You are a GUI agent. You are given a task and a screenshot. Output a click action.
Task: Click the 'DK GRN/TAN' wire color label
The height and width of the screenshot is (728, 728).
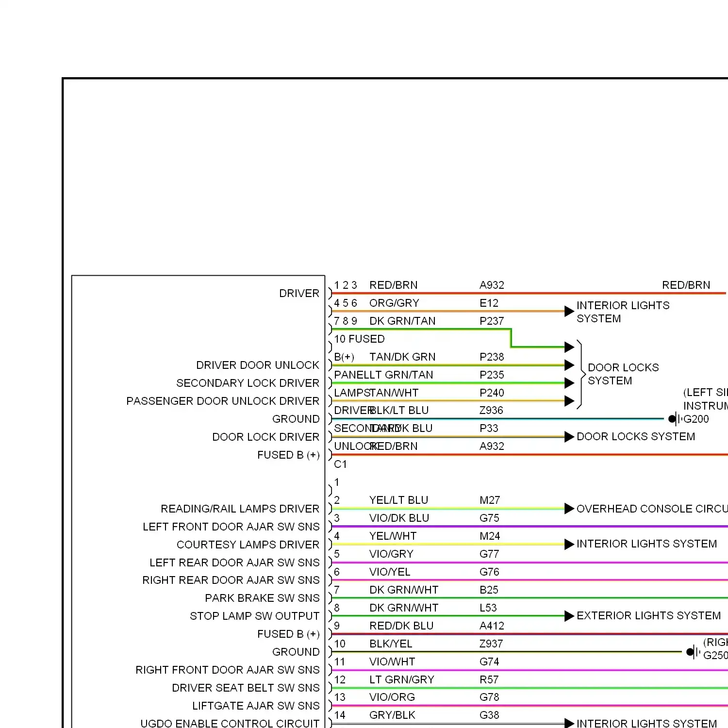point(402,321)
